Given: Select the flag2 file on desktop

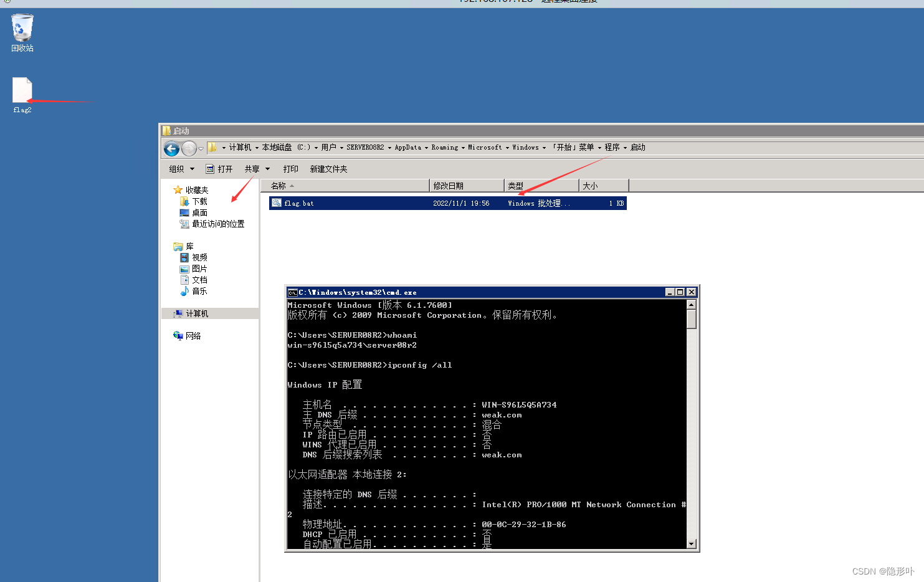Looking at the screenshot, I should point(22,95).
